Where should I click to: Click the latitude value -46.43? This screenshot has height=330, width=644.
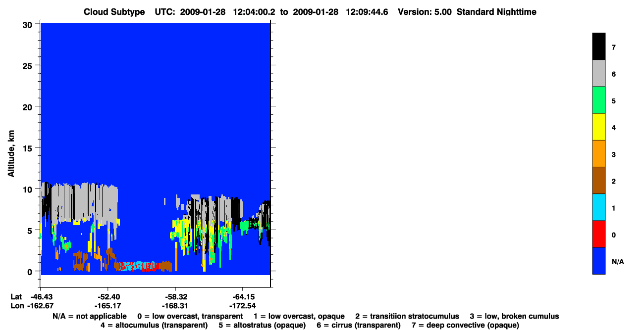42,296
